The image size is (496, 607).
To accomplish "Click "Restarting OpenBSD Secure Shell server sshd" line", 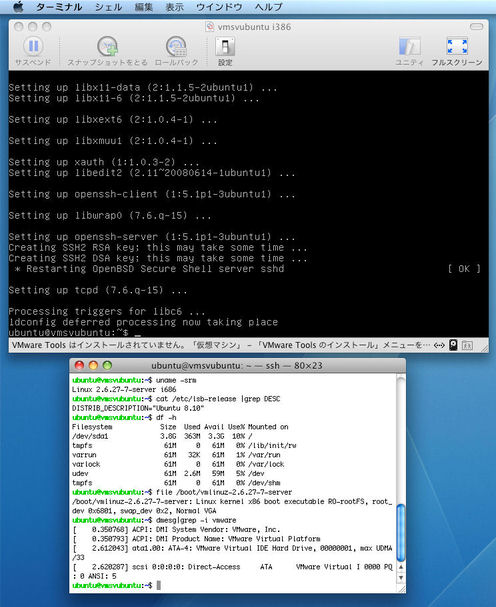I will 149,269.
